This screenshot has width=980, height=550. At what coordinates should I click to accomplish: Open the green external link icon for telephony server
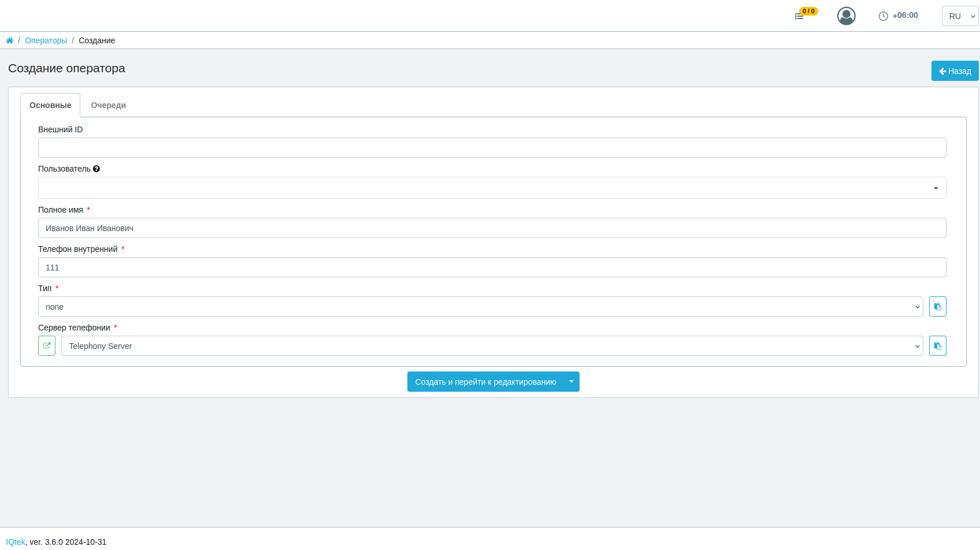pos(47,346)
